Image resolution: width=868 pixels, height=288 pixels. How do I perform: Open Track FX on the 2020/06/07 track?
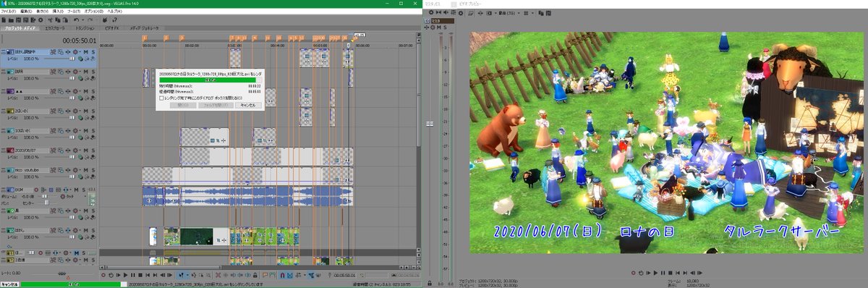[68, 150]
